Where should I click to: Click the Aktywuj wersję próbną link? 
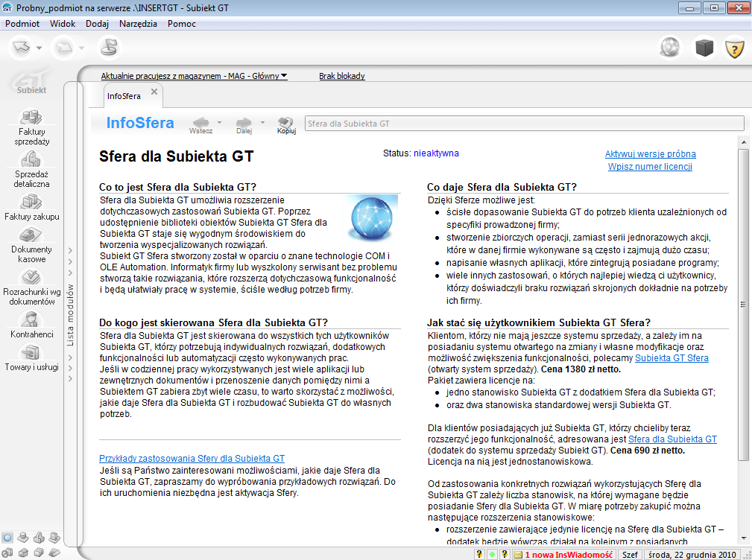(650, 154)
